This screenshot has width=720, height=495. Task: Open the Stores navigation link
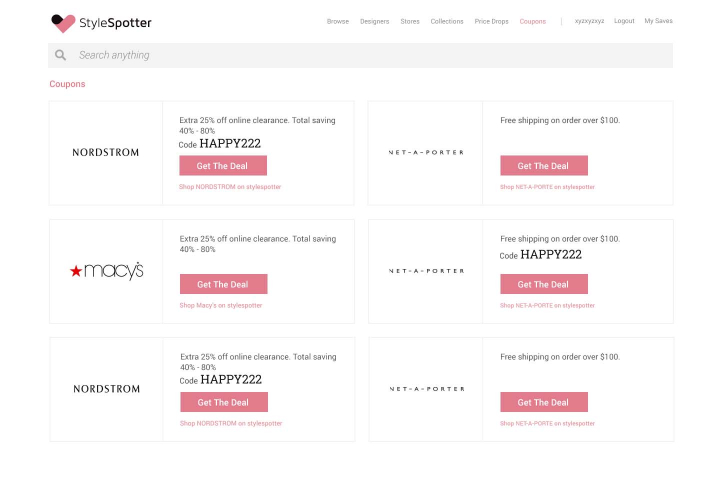click(x=410, y=21)
